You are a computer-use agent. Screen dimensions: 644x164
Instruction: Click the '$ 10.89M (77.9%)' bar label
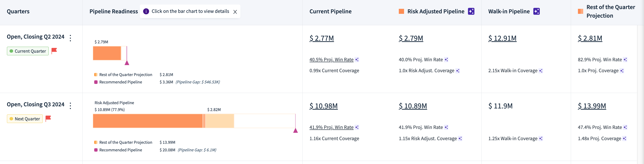pyautogui.click(x=109, y=110)
